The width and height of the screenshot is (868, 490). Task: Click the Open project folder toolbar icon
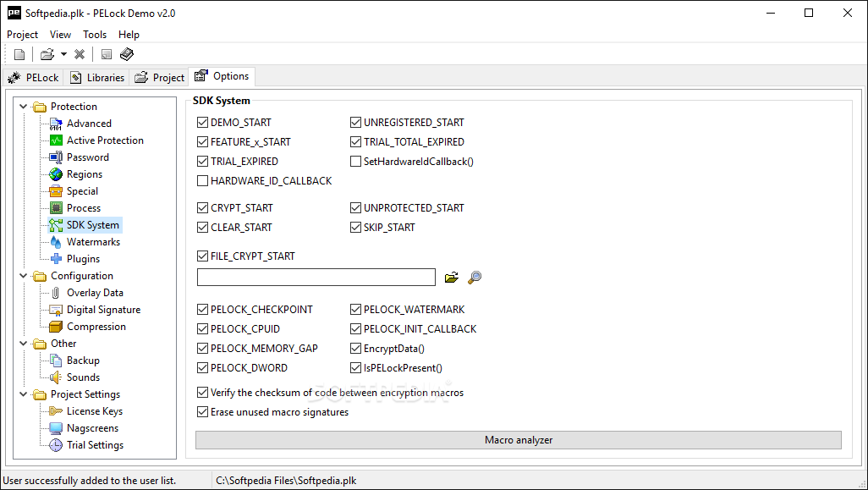point(47,54)
